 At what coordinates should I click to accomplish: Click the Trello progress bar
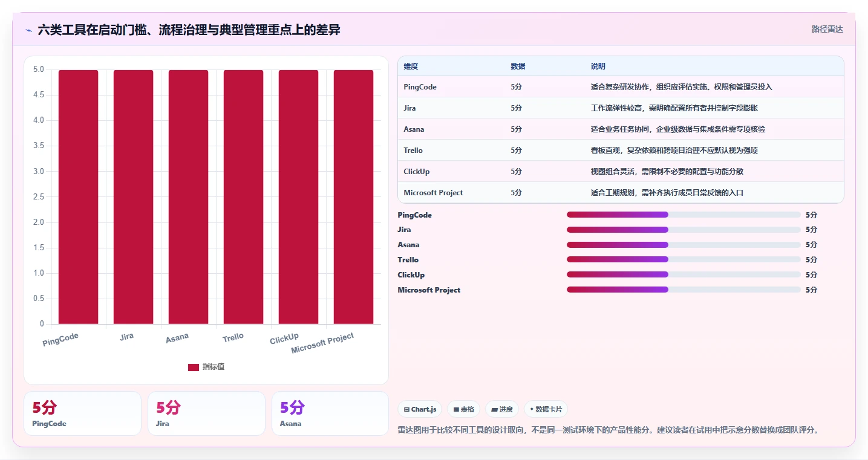tap(684, 259)
